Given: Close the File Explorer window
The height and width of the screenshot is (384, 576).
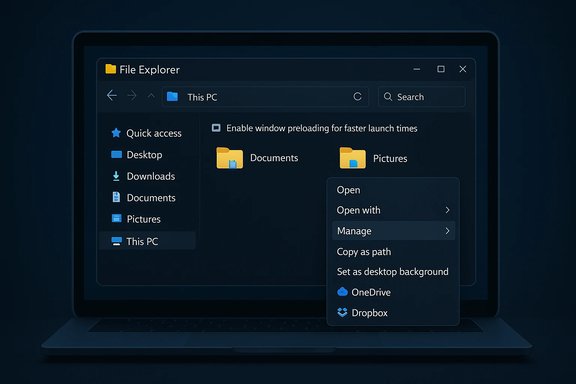Looking at the screenshot, I should coord(463,69).
